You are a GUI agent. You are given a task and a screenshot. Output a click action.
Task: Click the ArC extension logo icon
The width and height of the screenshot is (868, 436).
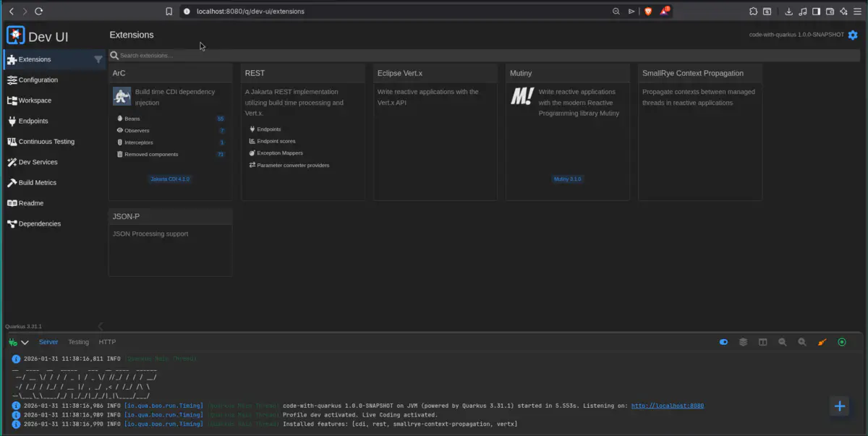point(122,96)
